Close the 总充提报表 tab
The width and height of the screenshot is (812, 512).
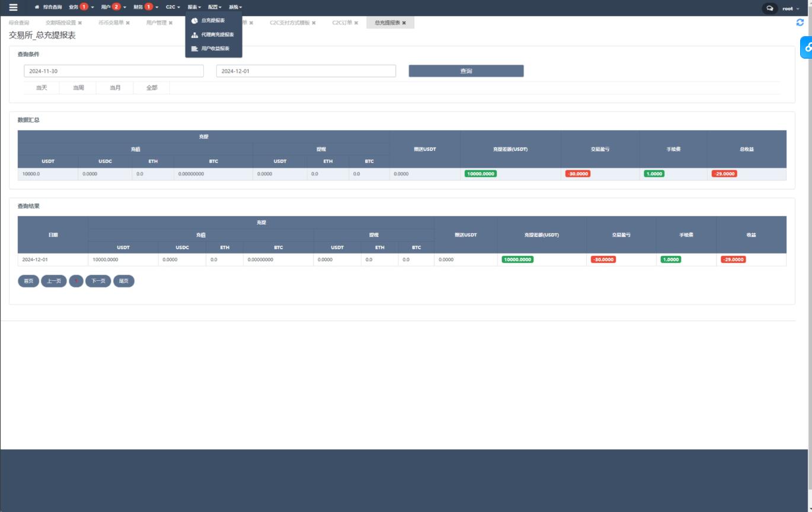coord(404,23)
